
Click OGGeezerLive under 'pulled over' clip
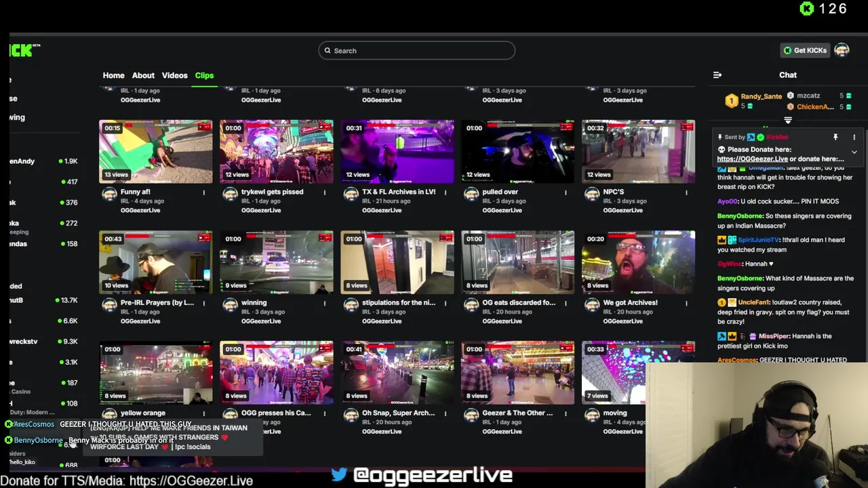pyautogui.click(x=502, y=210)
